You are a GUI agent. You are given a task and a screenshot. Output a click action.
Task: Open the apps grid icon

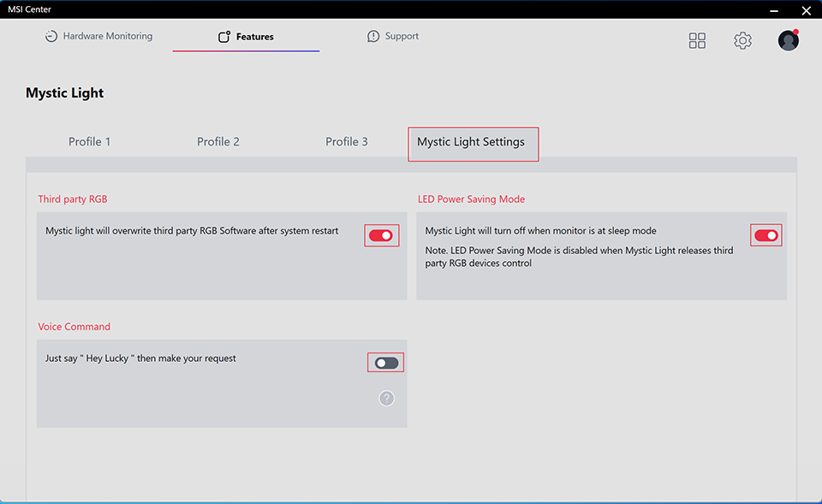[x=697, y=40]
